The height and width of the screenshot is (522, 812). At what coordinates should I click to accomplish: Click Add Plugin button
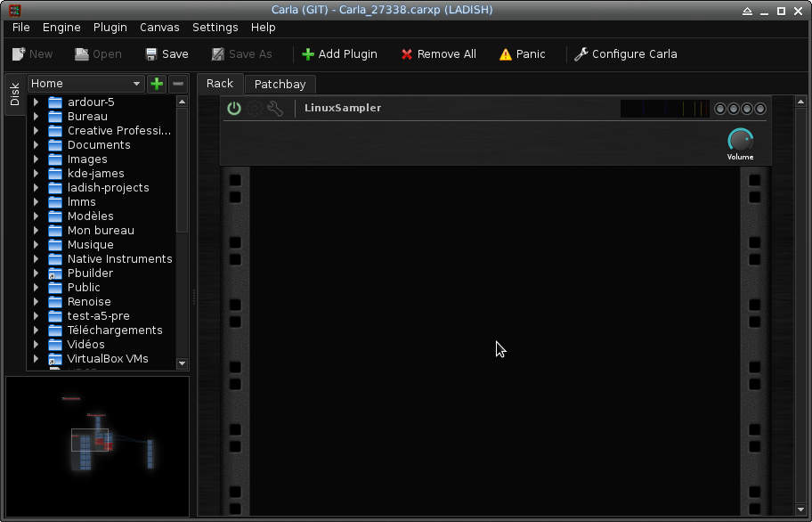point(340,54)
